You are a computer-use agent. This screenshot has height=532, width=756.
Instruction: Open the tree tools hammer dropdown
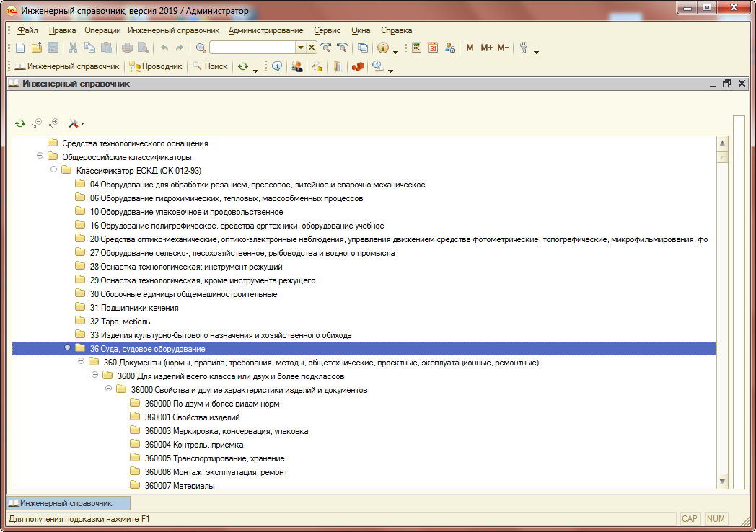(x=77, y=123)
